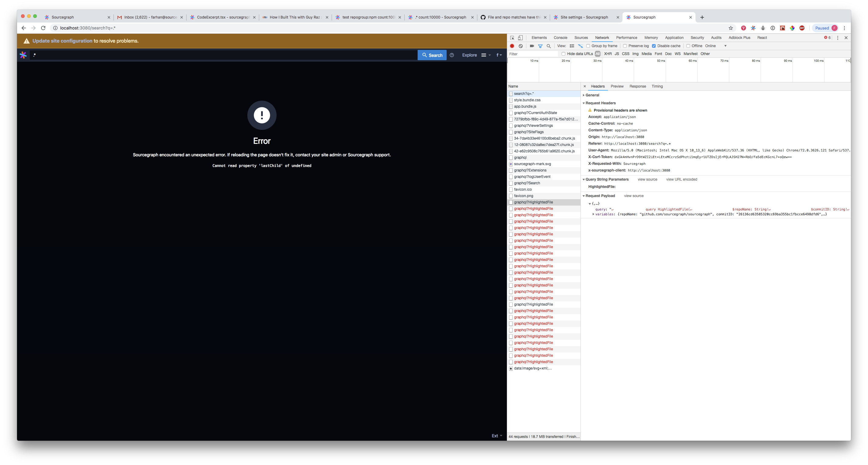The height and width of the screenshot is (465, 868).
Task: Click the Adblock Plus extension icon
Action: click(x=802, y=28)
